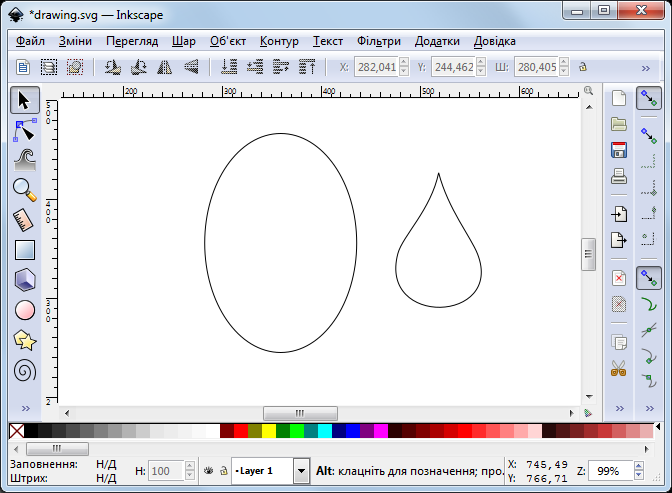
Task: Toggle Layer 1 visibility eye icon
Action: [x=209, y=470]
